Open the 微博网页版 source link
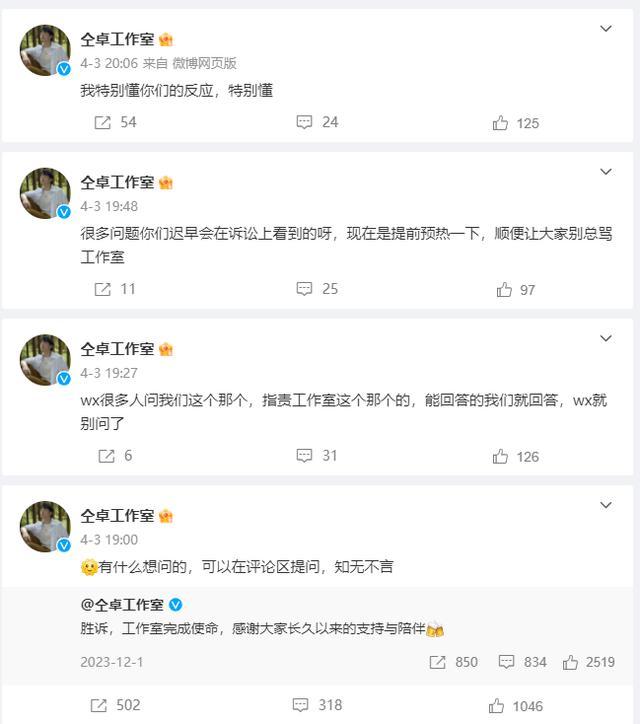The image size is (640, 724). point(204,63)
